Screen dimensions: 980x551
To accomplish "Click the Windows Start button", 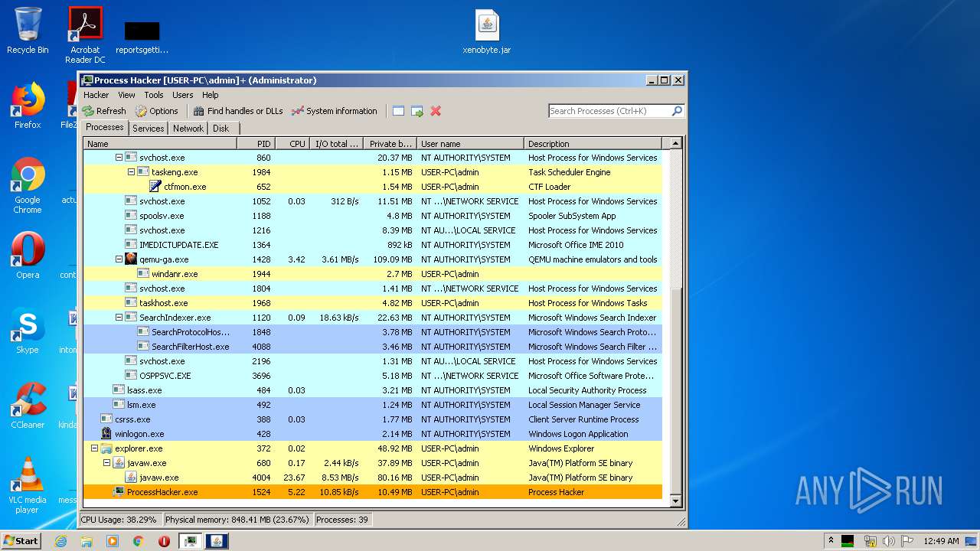I will point(21,540).
